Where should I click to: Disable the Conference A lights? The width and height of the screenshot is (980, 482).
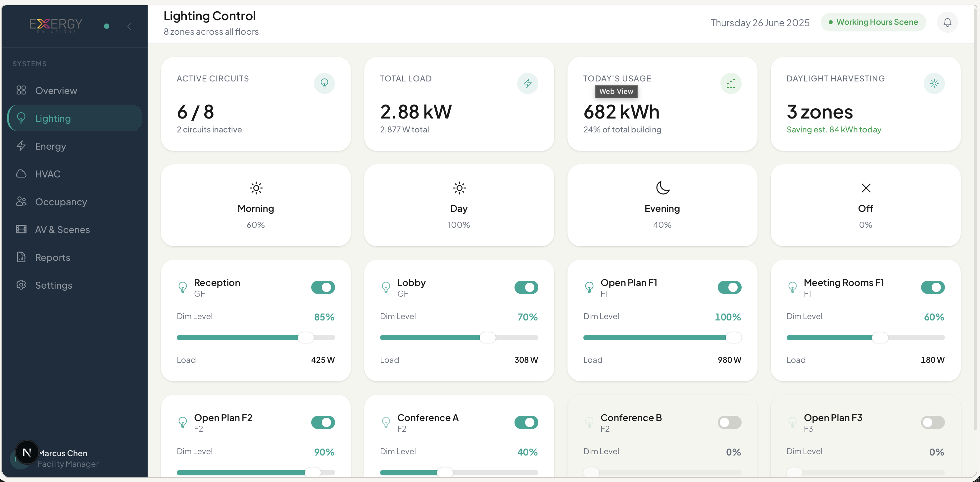point(526,422)
